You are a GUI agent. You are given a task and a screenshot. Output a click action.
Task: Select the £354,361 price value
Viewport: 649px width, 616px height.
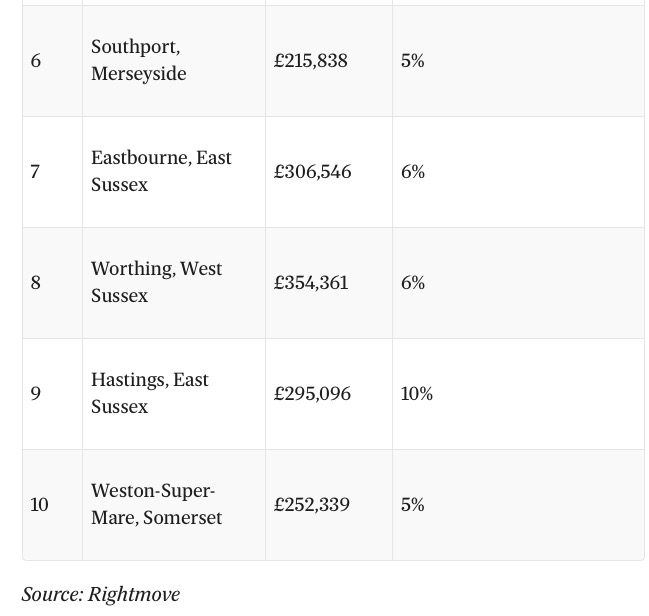coord(311,283)
